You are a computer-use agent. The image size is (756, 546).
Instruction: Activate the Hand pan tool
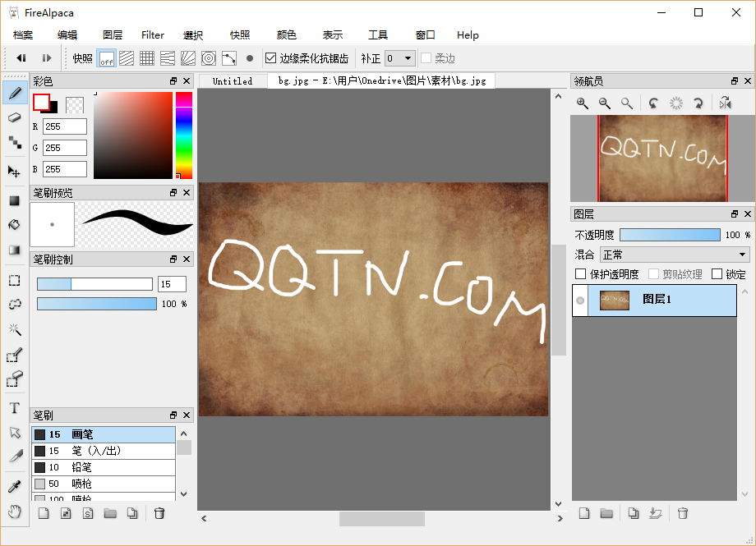point(14,512)
